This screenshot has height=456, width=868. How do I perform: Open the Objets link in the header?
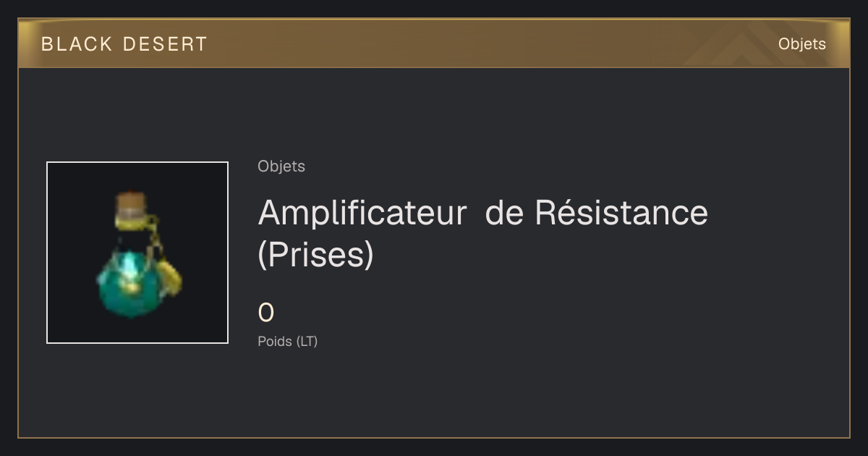(x=802, y=44)
